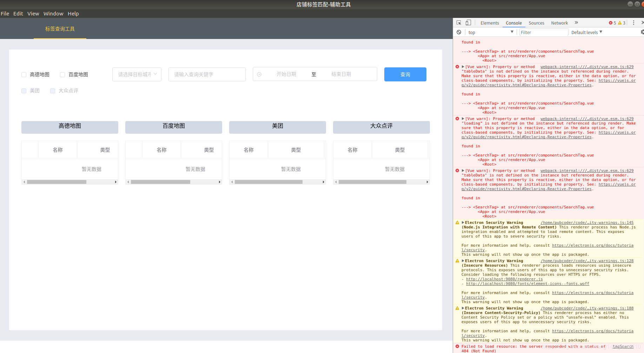
Task: Click warning icon of Node.js Integration security warning
Action: click(457, 223)
